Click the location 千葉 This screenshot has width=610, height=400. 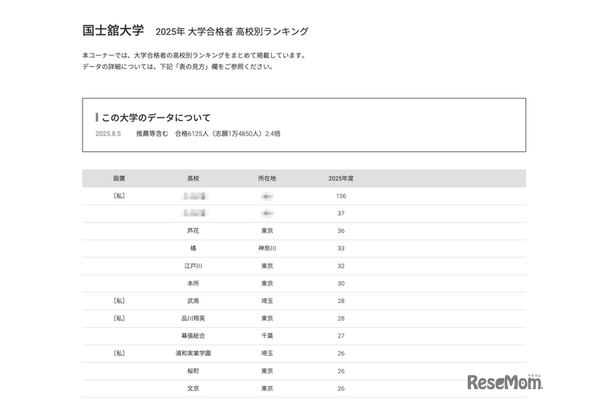[267, 336]
